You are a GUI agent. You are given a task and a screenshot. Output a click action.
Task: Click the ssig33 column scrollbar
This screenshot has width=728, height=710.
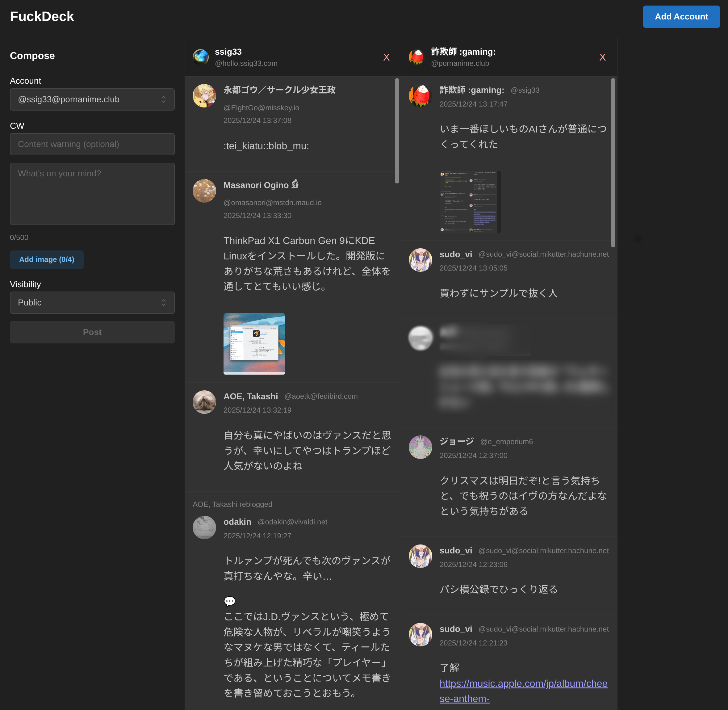[x=397, y=131]
